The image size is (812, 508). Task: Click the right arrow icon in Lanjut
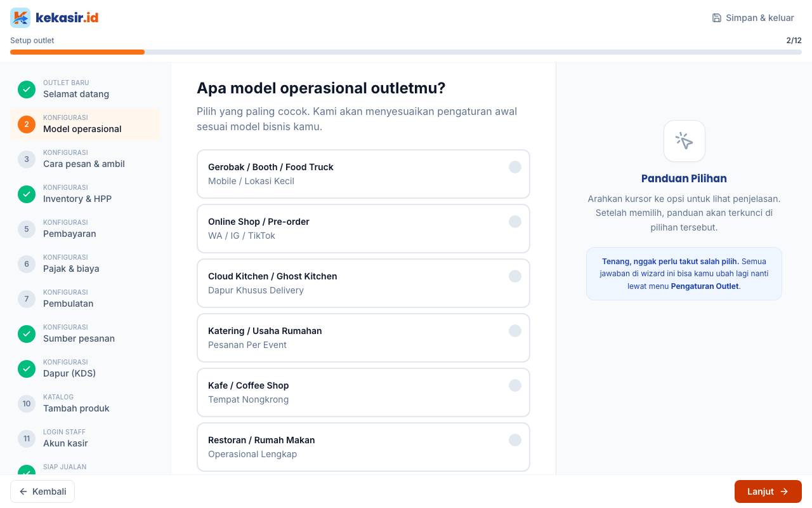click(785, 491)
